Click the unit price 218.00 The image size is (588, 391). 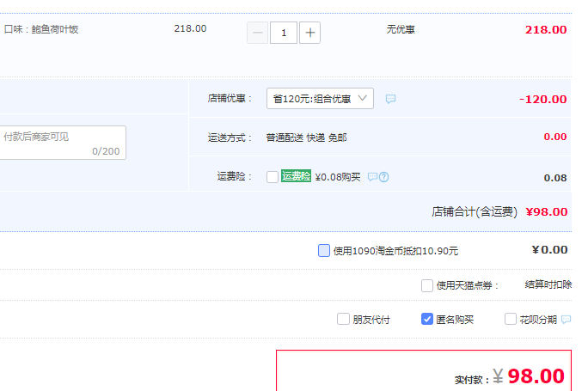190,28
